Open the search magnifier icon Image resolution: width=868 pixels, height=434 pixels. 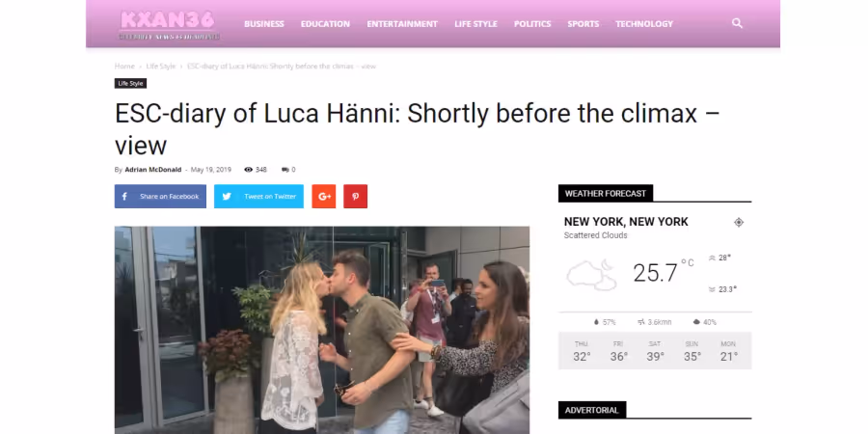(737, 23)
